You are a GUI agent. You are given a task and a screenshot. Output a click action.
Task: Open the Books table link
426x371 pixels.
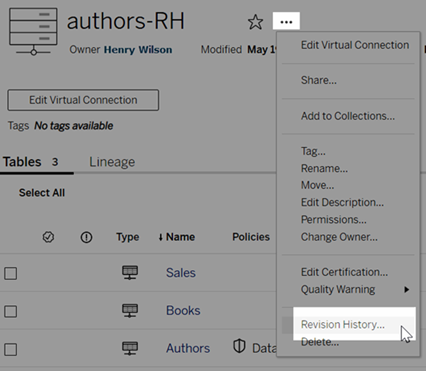(x=183, y=311)
